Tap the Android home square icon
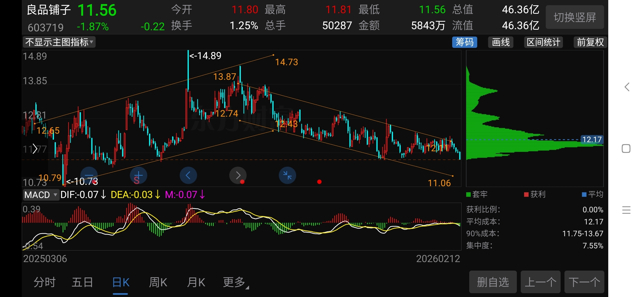644x297 pixels. tap(626, 148)
